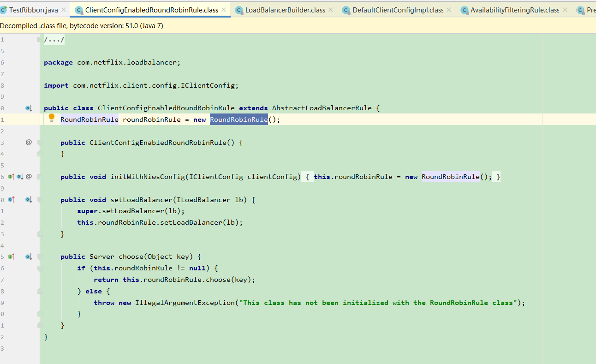
Task: Toggle fold marker on the first line gutter
Action: [40, 40]
